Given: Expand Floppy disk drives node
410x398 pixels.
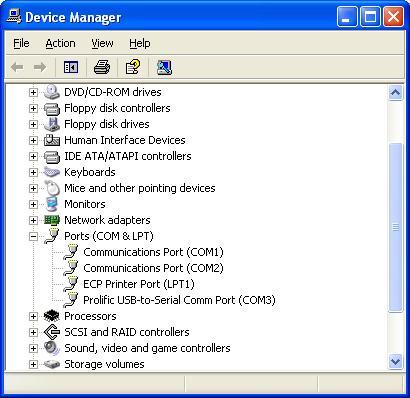Looking at the screenshot, I should coord(33,124).
